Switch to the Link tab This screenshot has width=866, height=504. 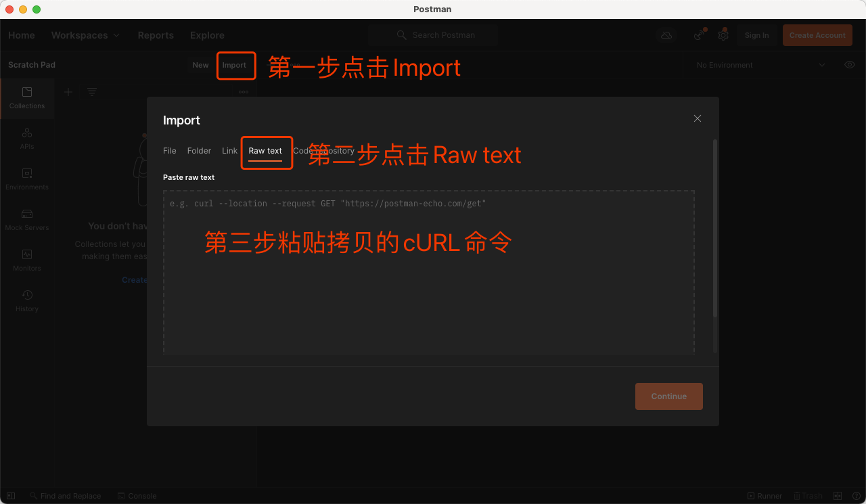tap(229, 151)
